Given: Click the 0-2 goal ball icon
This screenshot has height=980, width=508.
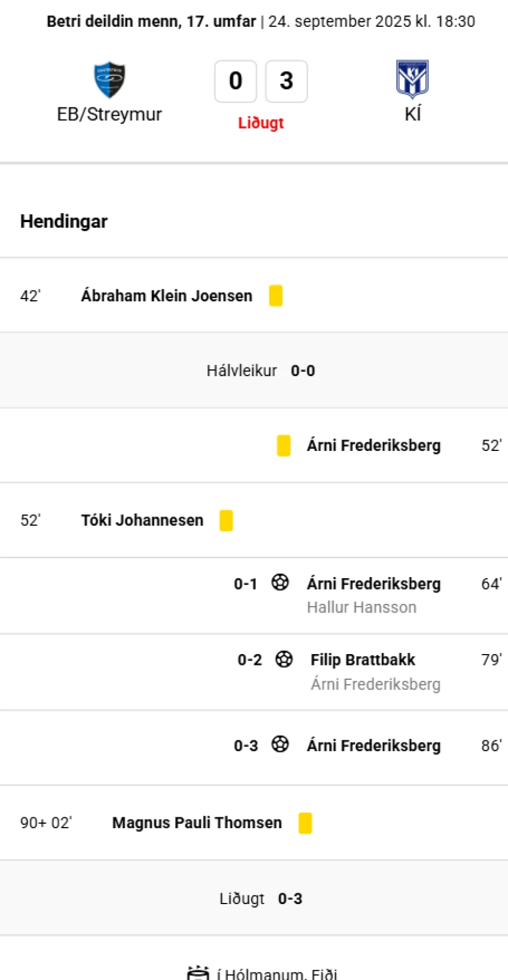Looking at the screenshot, I should click(x=284, y=659).
